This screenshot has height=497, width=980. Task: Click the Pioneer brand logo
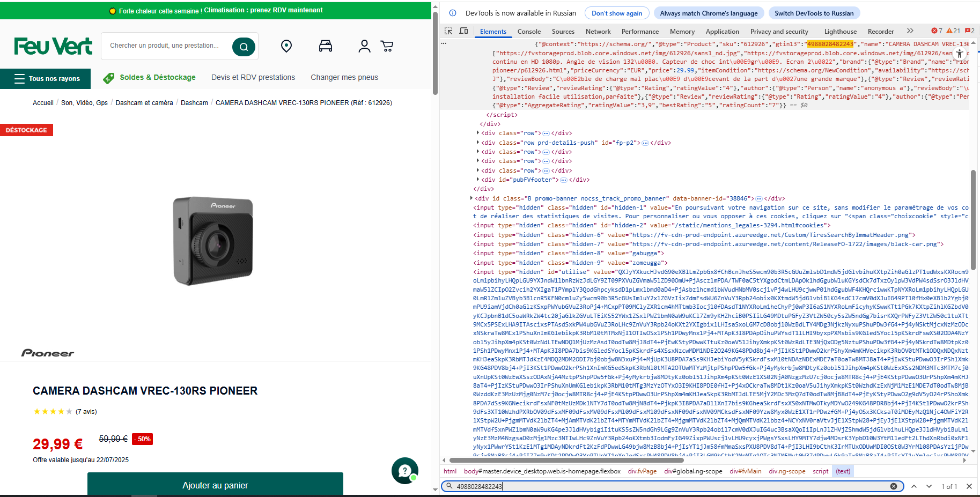(x=48, y=353)
